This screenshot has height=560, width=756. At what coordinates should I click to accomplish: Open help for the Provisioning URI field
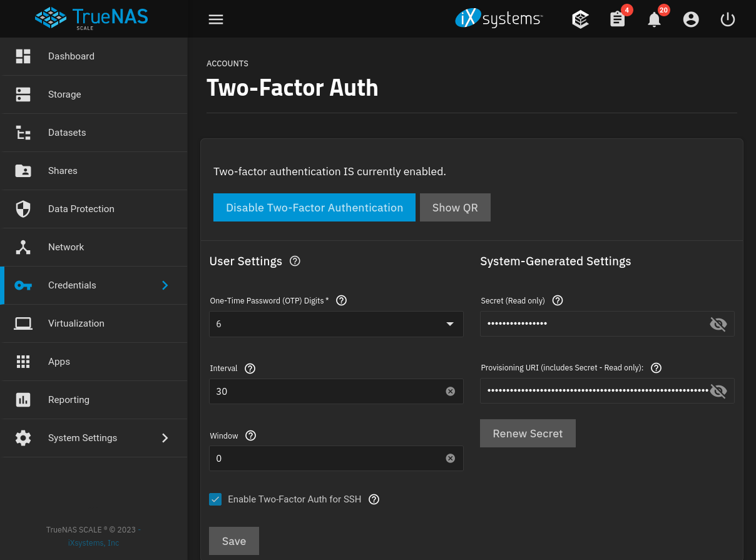pyautogui.click(x=655, y=368)
